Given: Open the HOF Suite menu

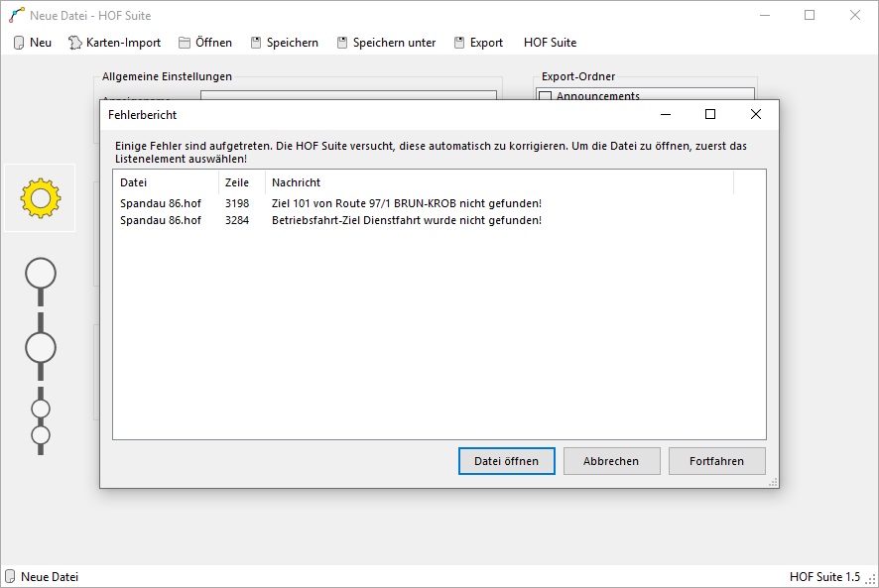Looking at the screenshot, I should coord(550,43).
